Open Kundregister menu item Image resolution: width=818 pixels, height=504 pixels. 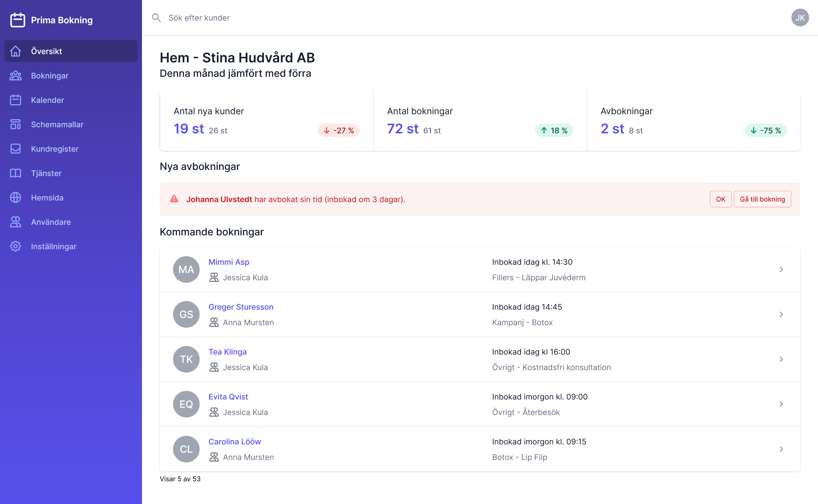(x=71, y=149)
